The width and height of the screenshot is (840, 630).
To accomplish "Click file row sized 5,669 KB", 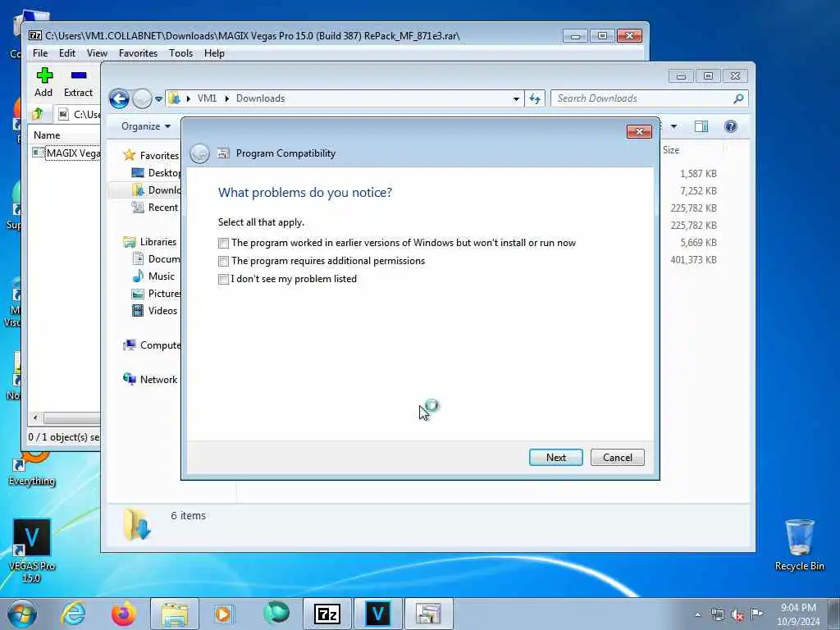I will pos(698,243).
